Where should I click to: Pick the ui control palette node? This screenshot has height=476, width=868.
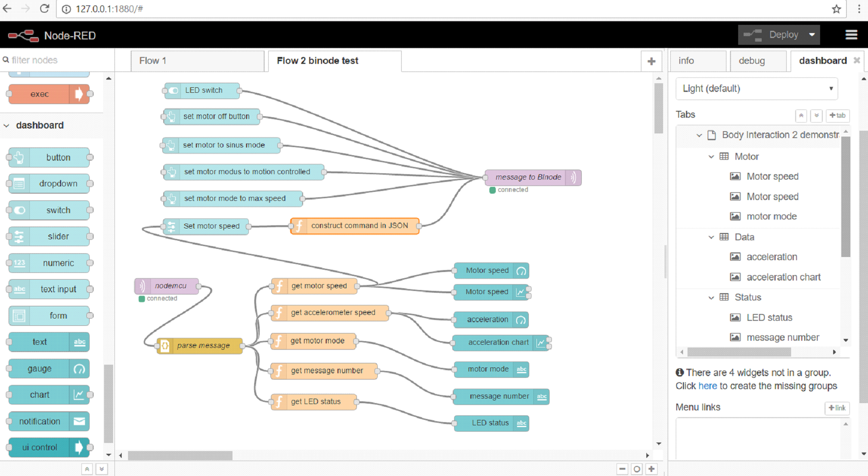point(49,447)
